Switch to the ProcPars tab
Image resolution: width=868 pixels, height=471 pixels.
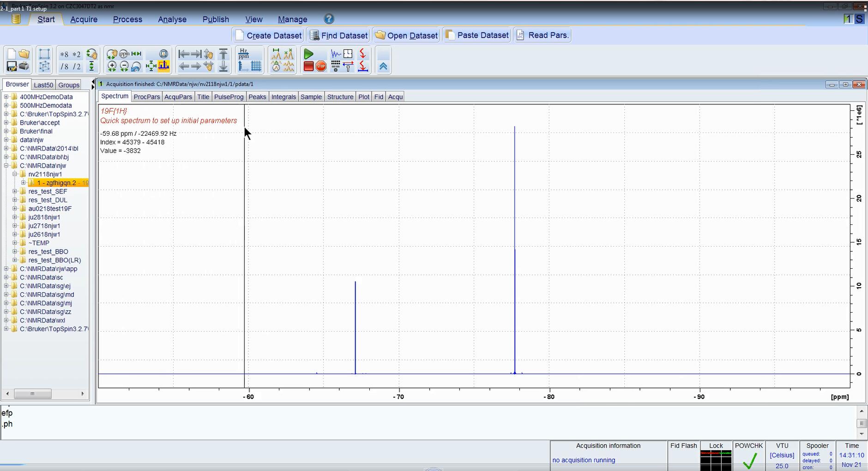146,97
